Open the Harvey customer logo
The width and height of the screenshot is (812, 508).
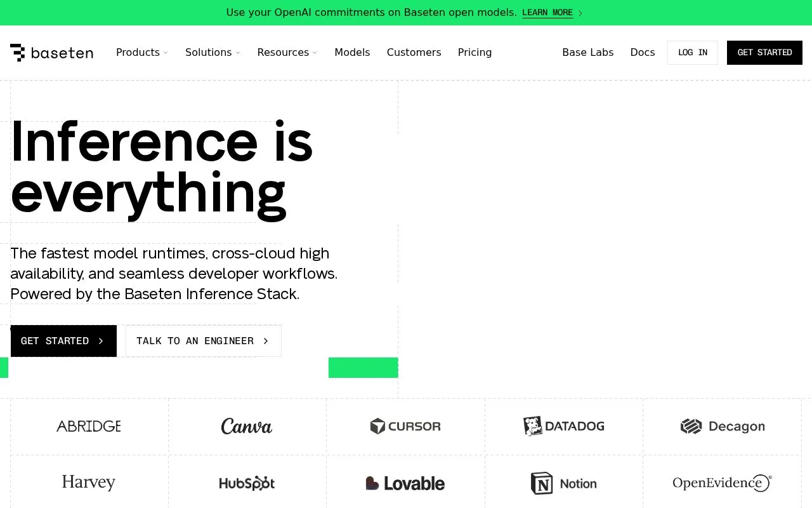(89, 483)
